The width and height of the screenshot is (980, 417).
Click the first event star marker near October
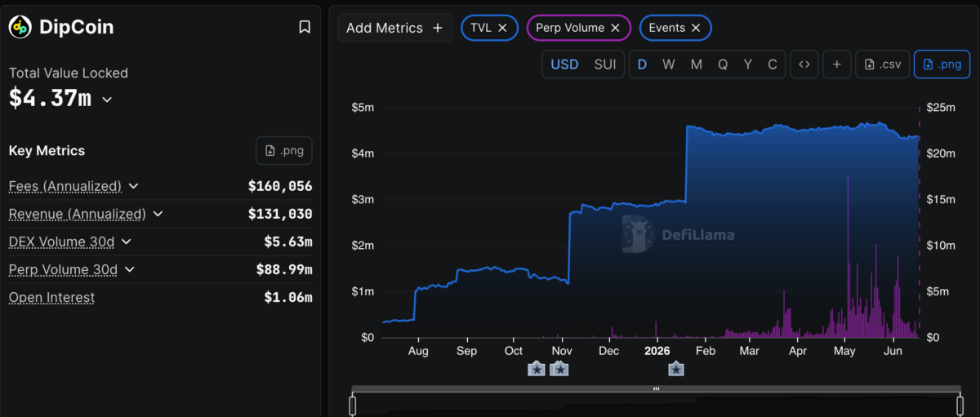537,369
